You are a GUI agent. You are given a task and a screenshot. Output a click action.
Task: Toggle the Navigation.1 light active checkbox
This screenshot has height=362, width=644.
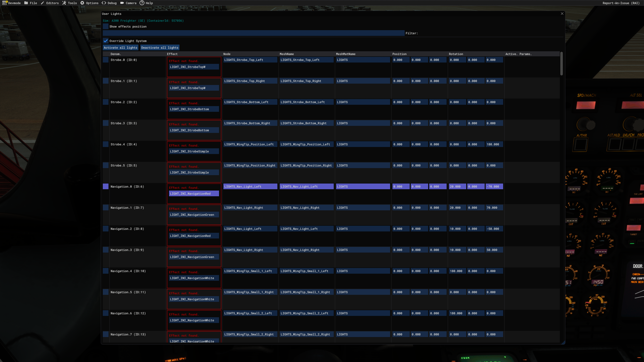[106, 208]
